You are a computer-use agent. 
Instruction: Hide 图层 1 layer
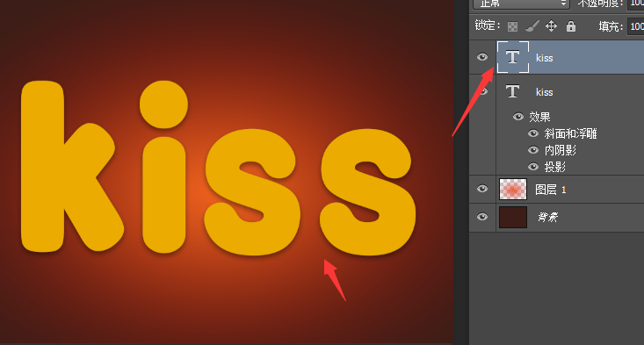pyautogui.click(x=482, y=189)
